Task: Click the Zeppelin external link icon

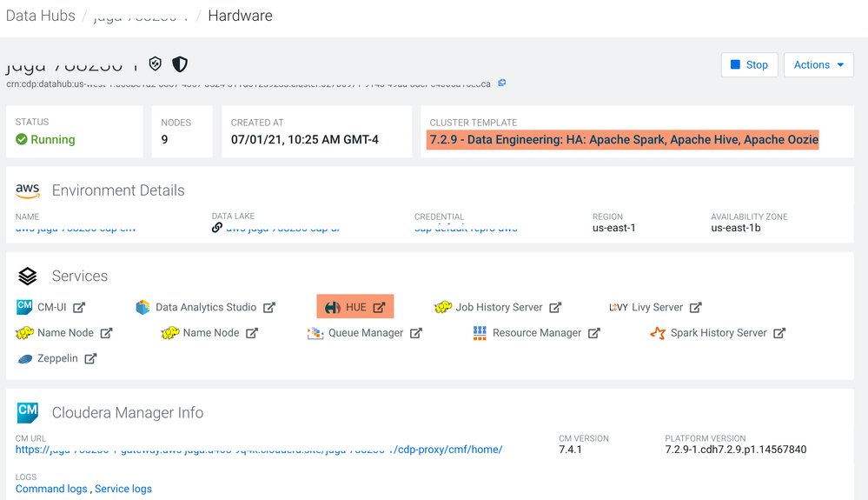Action: point(90,358)
